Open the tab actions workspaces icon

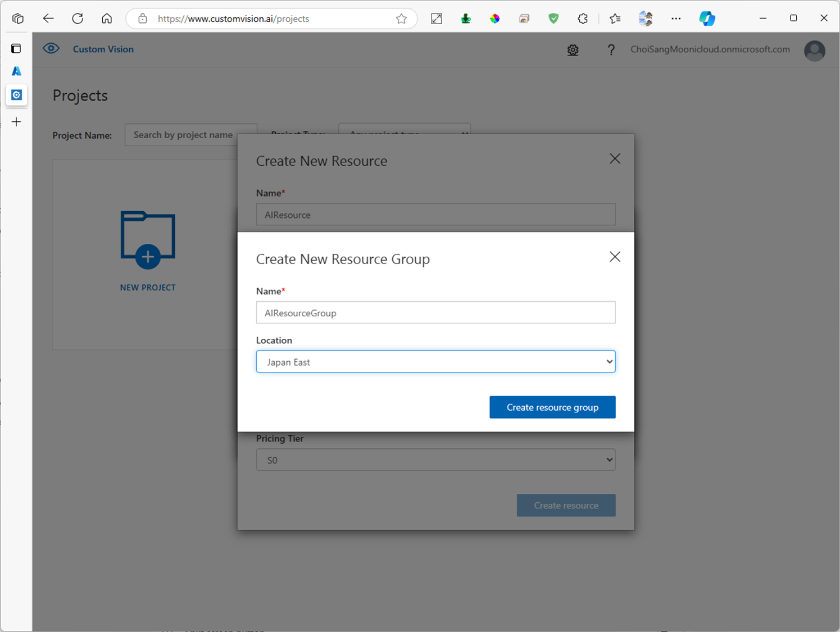18,19
